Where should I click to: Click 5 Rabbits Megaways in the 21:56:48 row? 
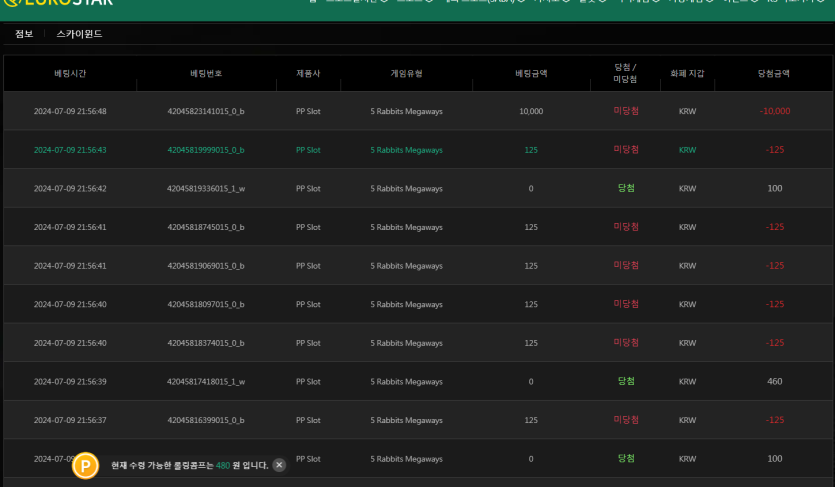[x=406, y=111]
